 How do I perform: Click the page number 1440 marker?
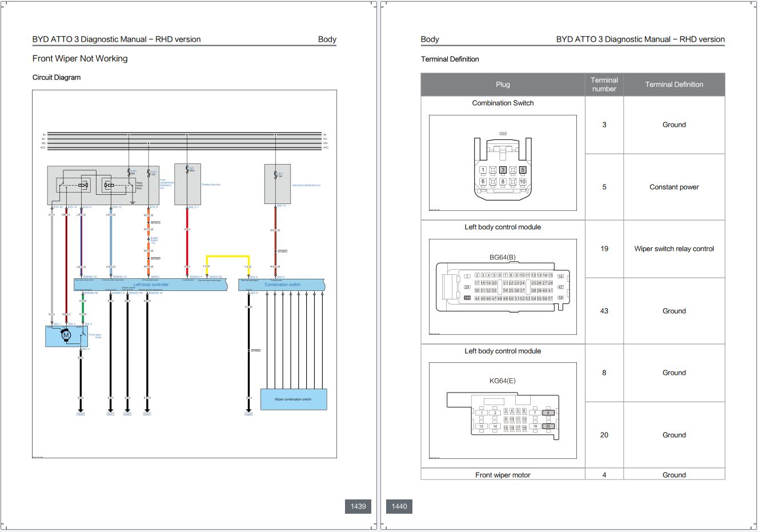[399, 506]
